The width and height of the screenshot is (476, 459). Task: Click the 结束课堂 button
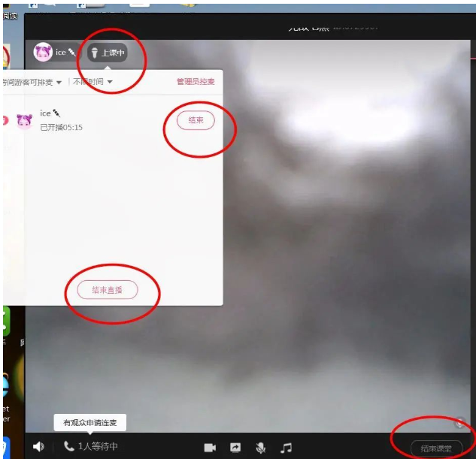coord(436,448)
